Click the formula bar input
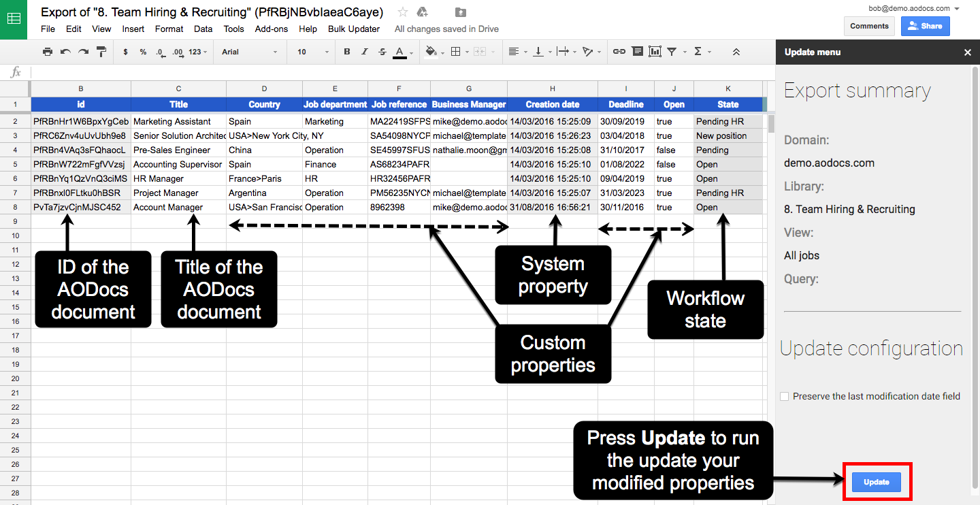 (x=402, y=72)
